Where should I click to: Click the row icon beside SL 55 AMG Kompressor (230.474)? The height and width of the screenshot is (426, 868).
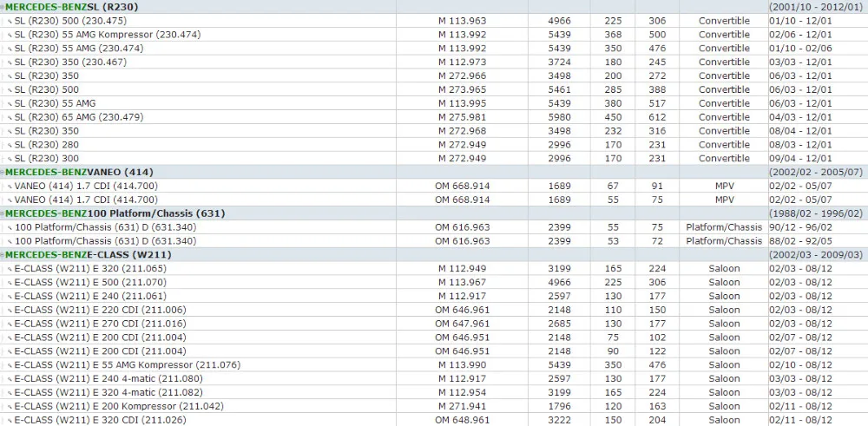click(10, 35)
